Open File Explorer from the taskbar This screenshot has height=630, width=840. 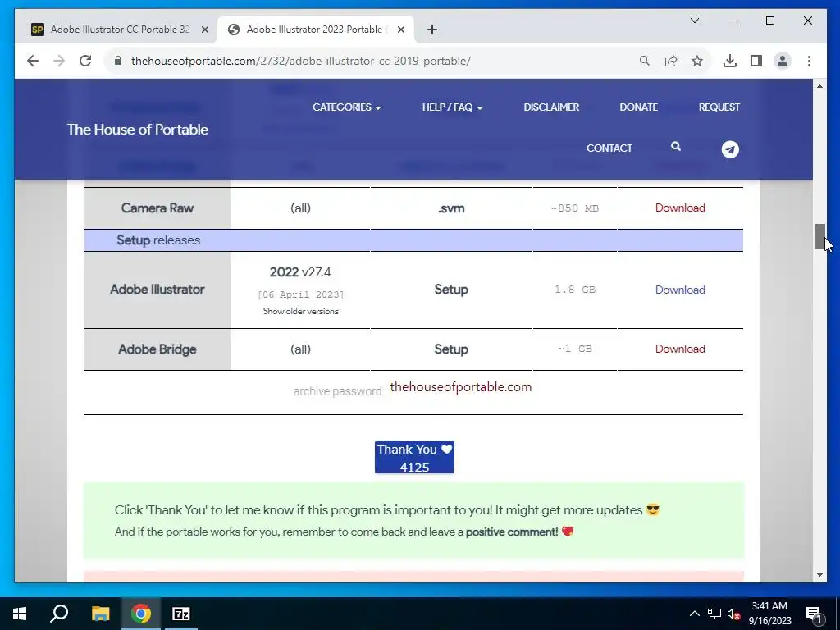click(100, 614)
